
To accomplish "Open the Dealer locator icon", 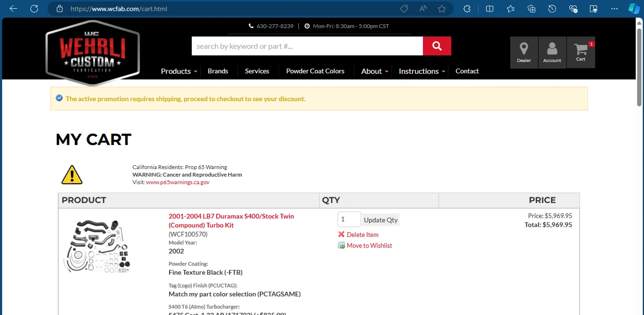I will click(x=524, y=52).
